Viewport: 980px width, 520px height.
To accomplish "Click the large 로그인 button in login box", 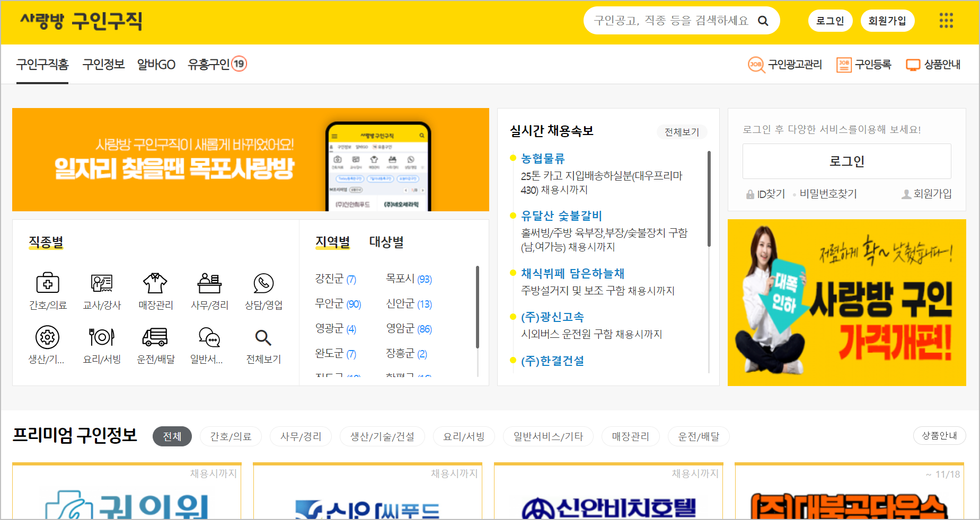I will click(x=846, y=161).
